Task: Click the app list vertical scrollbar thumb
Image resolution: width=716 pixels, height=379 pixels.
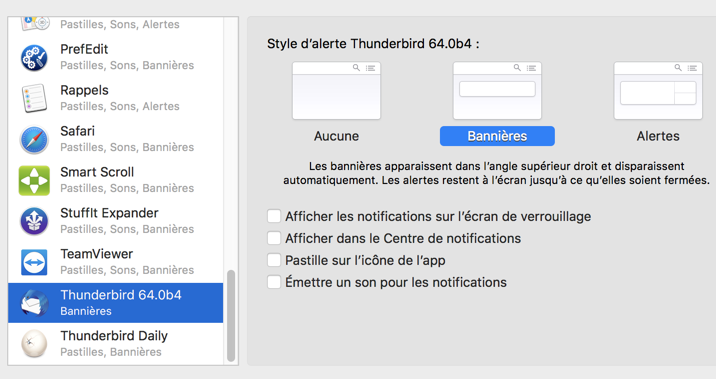Action: pos(231,316)
